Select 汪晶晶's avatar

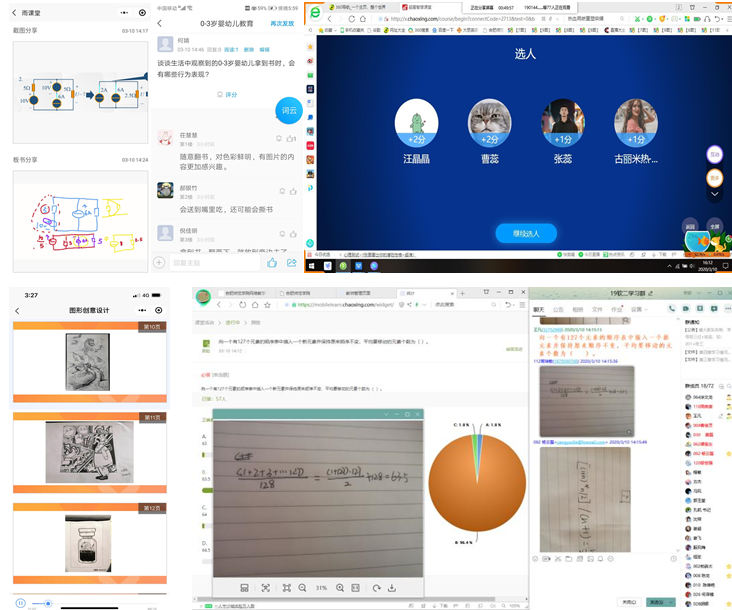pyautogui.click(x=417, y=120)
